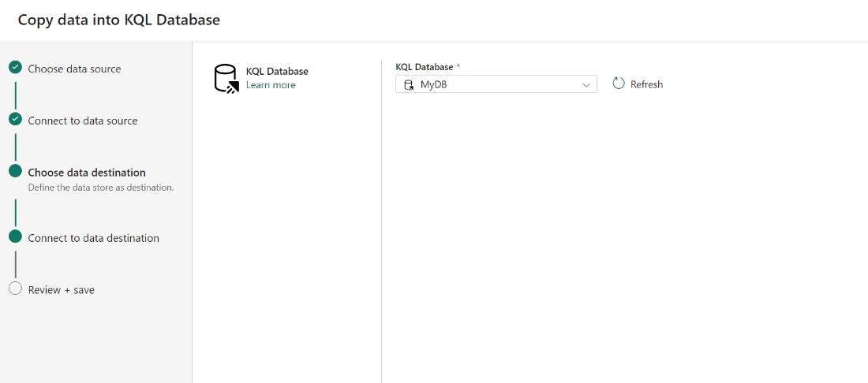
Task: Open the Learn more link under KQL Database
Action: point(271,85)
